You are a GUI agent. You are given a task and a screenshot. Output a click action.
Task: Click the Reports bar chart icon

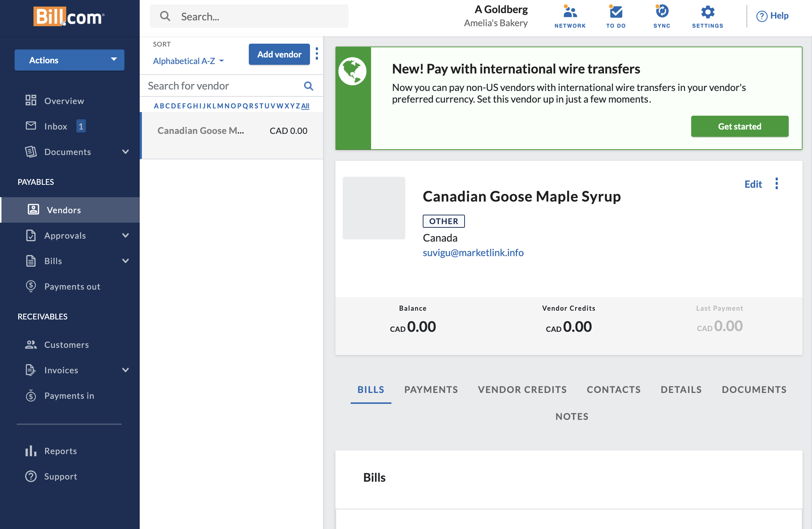pos(31,451)
